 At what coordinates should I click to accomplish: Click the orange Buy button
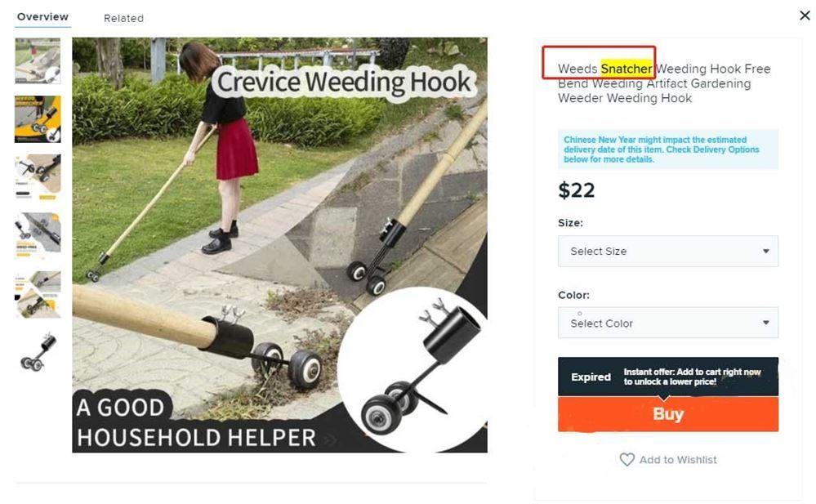click(x=668, y=414)
